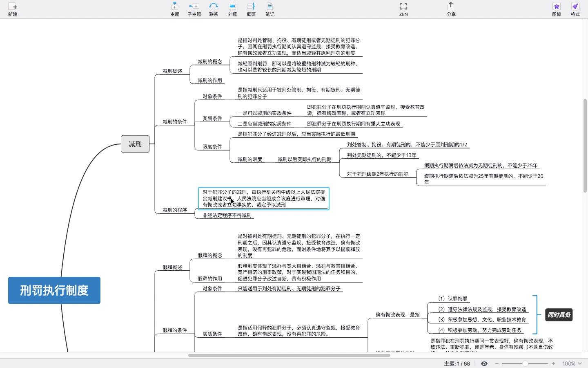Open the 笔记 notes tool

coord(270,9)
